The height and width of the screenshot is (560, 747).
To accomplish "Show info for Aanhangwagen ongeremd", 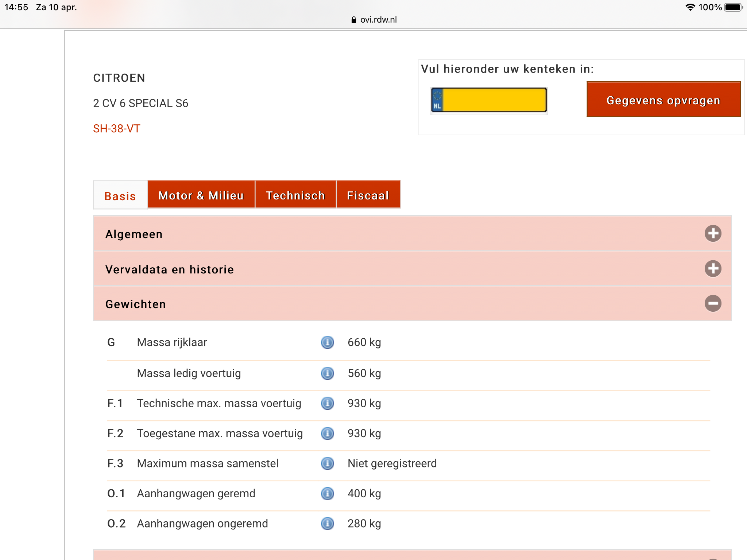I will (327, 524).
